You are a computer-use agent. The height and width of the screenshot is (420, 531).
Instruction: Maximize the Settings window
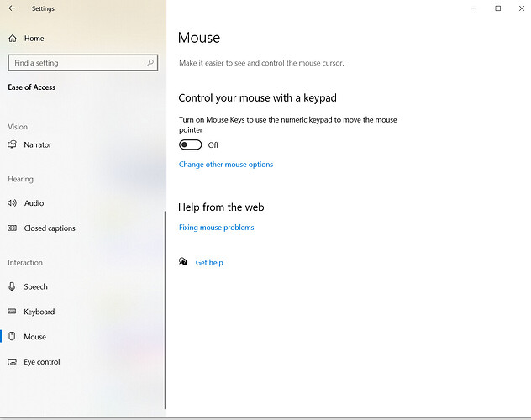pos(497,8)
